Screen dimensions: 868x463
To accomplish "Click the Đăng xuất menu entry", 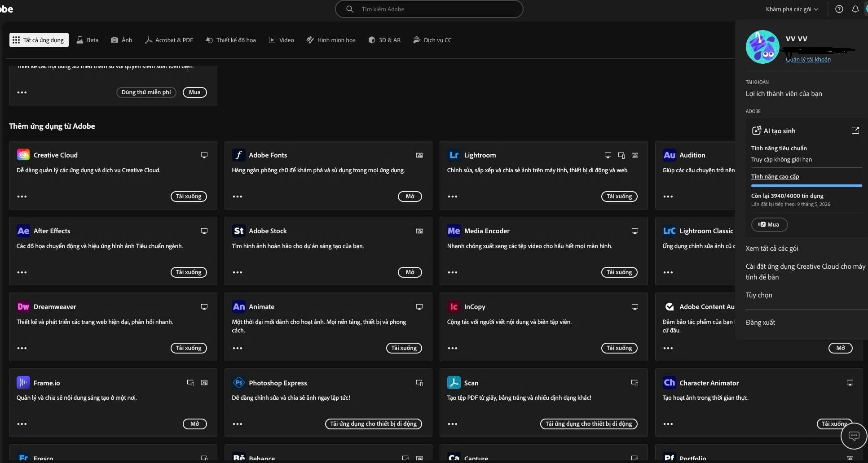I will (760, 322).
